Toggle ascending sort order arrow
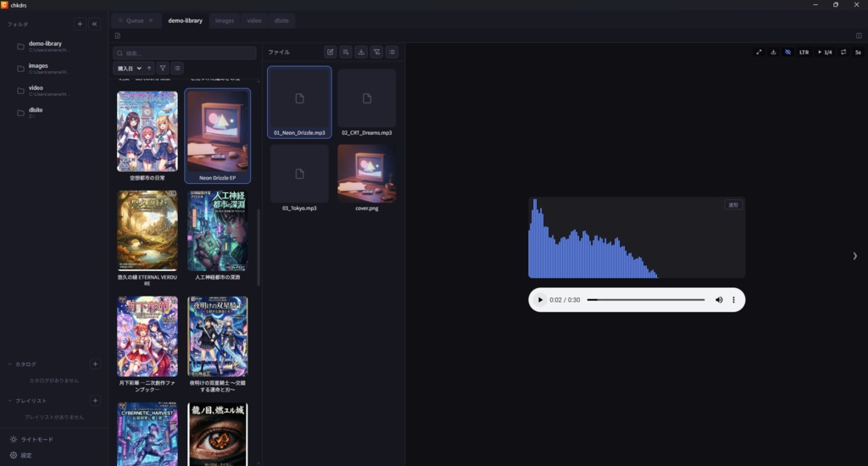 point(149,68)
